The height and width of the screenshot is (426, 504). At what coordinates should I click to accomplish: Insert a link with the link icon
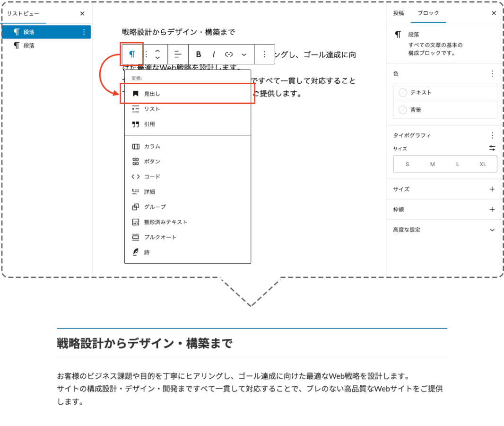pos(229,54)
